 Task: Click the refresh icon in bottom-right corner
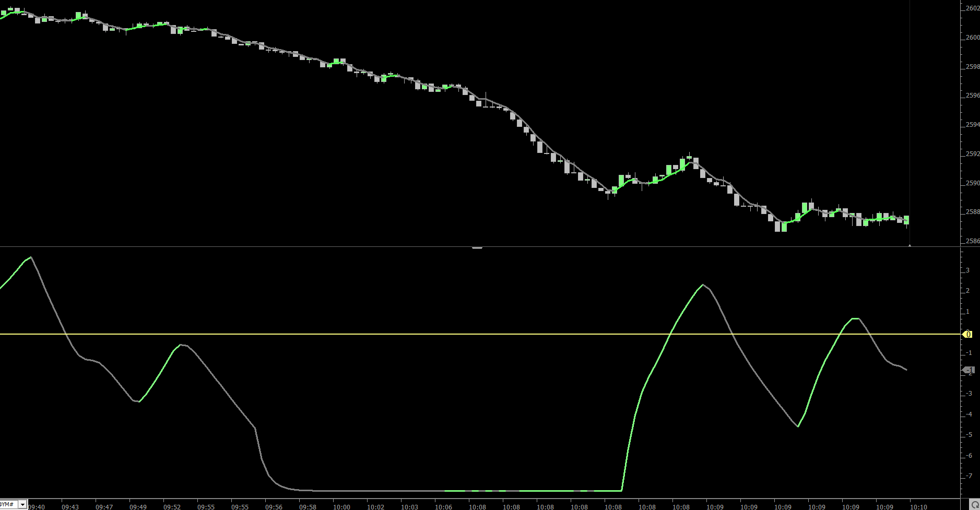[x=974, y=505]
